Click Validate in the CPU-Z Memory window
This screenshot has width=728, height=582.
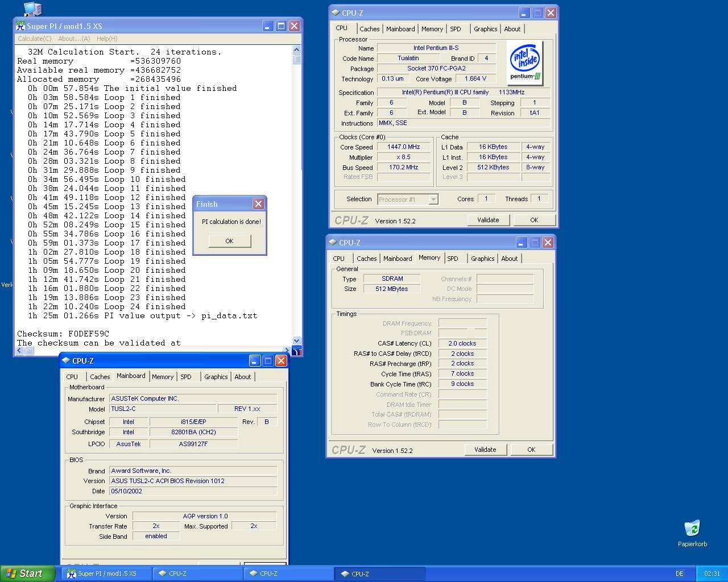pos(485,450)
